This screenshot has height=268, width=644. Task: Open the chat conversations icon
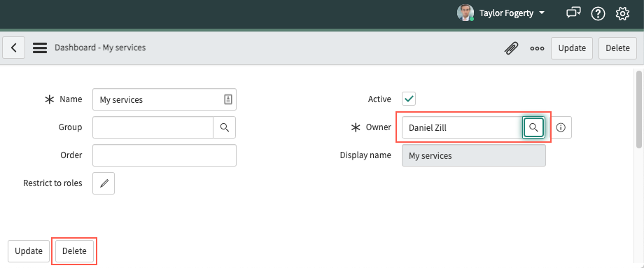pyautogui.click(x=573, y=13)
